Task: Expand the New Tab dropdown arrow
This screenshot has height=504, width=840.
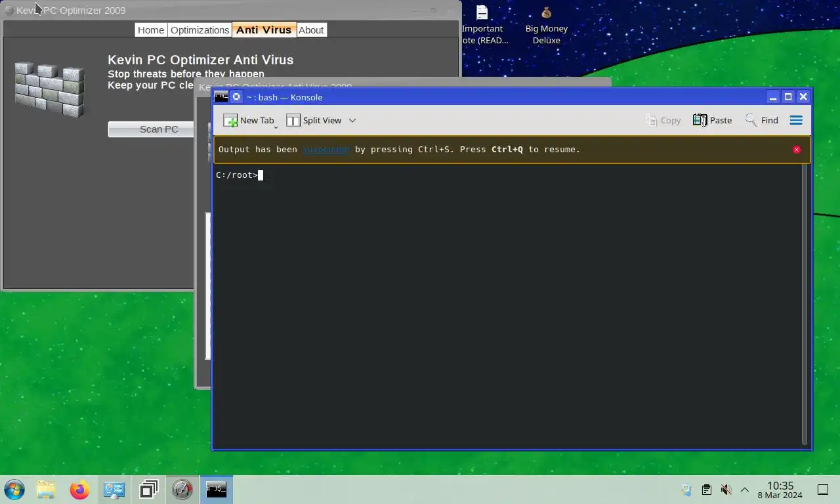Action: coord(276,126)
